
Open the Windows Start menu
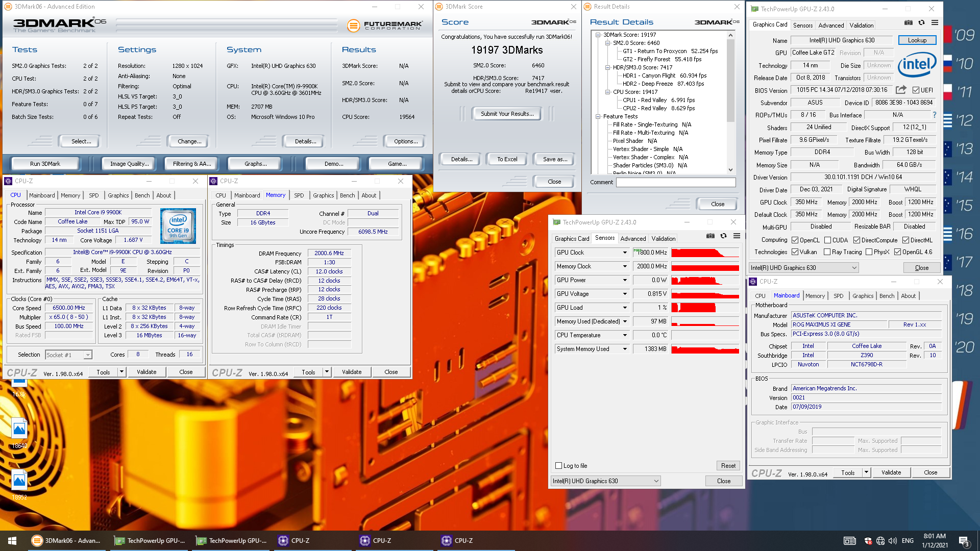12,541
